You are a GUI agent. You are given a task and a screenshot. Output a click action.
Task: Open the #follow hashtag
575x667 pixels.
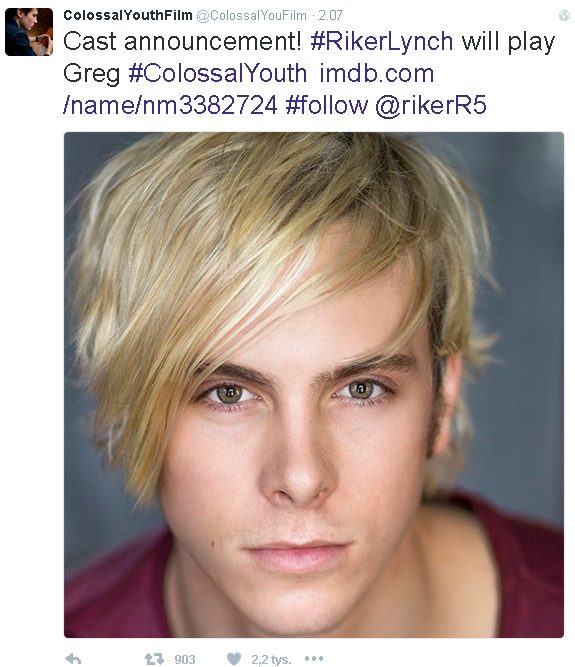pyautogui.click(x=327, y=105)
